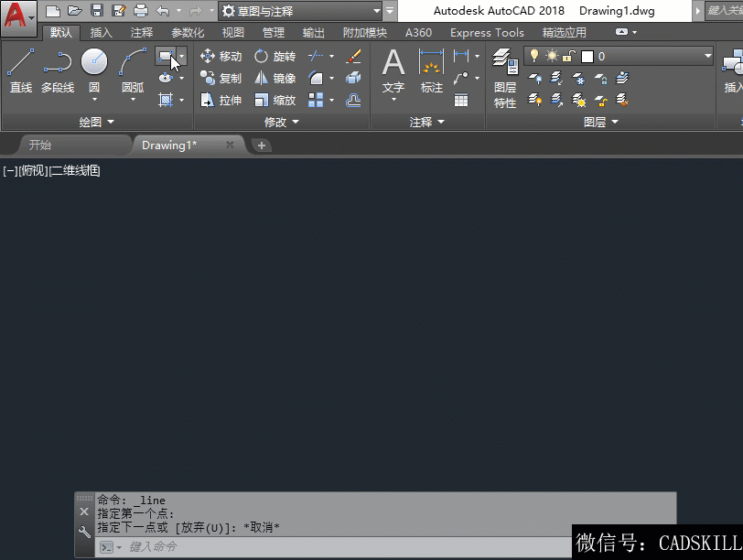Switch to the 插入 (Insert) ribbon tab
The height and width of the screenshot is (560, 743).
coord(102,33)
